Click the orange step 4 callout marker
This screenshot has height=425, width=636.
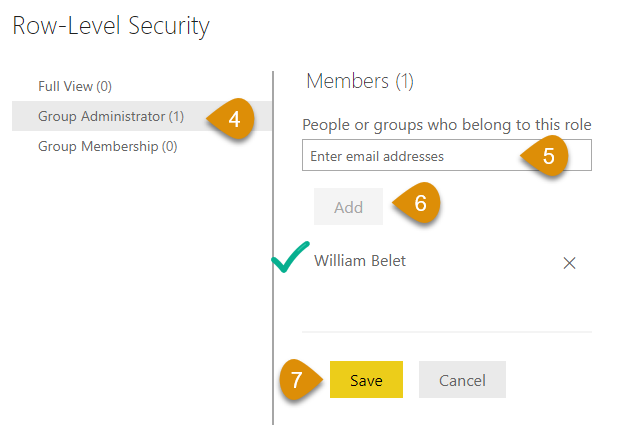coord(230,118)
